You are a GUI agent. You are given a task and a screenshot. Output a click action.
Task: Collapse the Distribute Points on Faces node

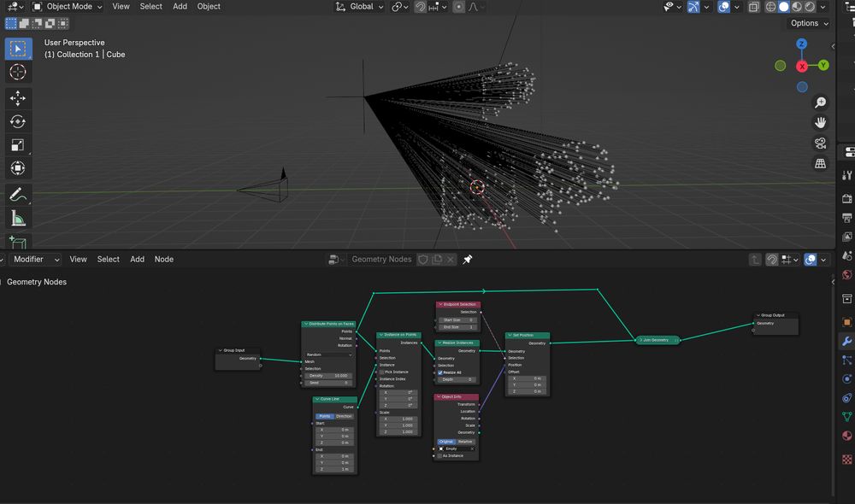pyautogui.click(x=306, y=325)
